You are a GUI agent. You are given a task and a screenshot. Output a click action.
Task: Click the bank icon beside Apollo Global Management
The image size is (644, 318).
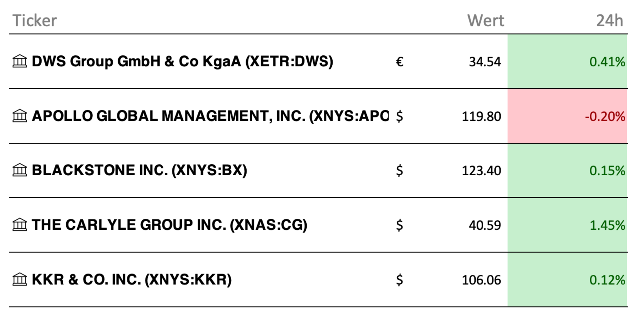click(20, 116)
